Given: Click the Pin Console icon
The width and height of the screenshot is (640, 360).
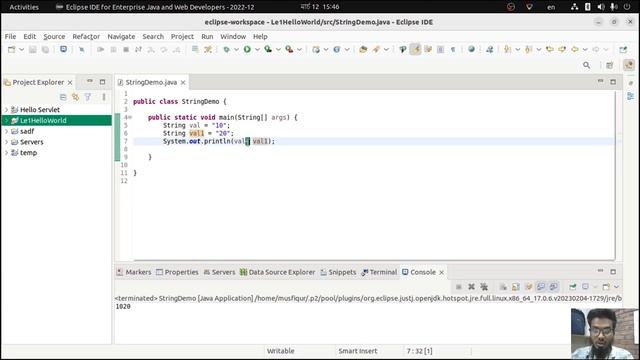Looking at the screenshot, I should pos(573,287).
